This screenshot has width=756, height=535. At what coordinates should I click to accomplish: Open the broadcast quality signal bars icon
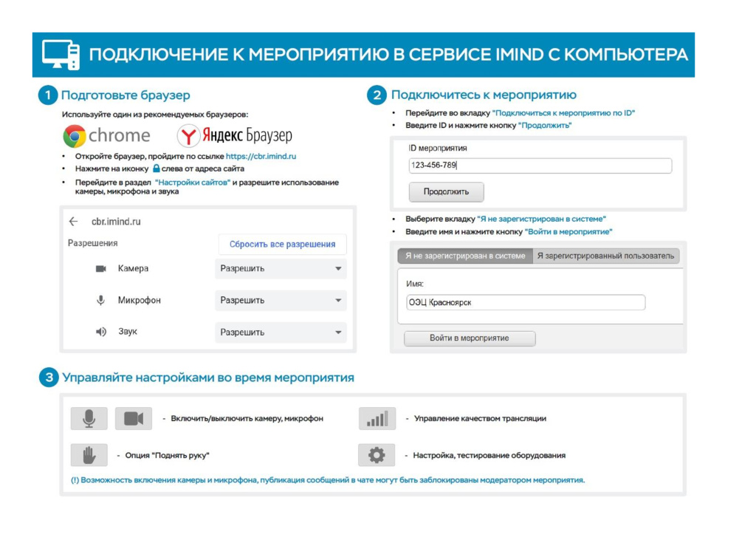377,418
